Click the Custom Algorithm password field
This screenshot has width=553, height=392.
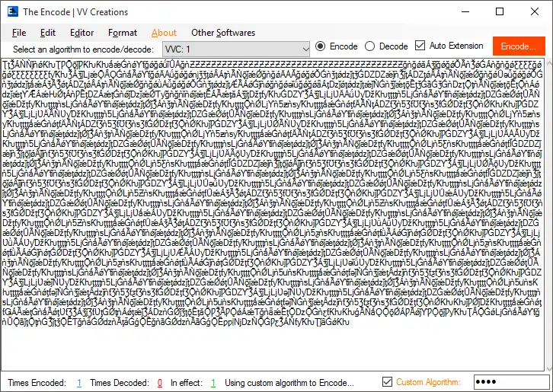coord(511,382)
